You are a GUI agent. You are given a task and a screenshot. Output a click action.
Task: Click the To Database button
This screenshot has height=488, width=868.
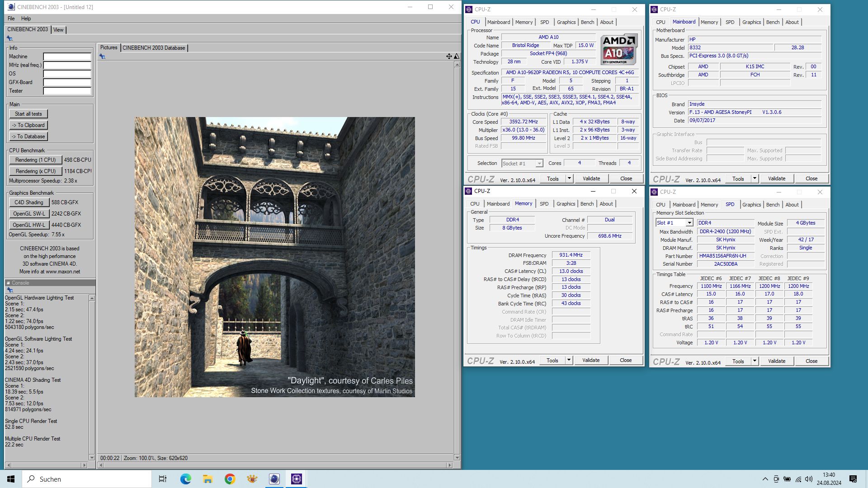pyautogui.click(x=28, y=136)
